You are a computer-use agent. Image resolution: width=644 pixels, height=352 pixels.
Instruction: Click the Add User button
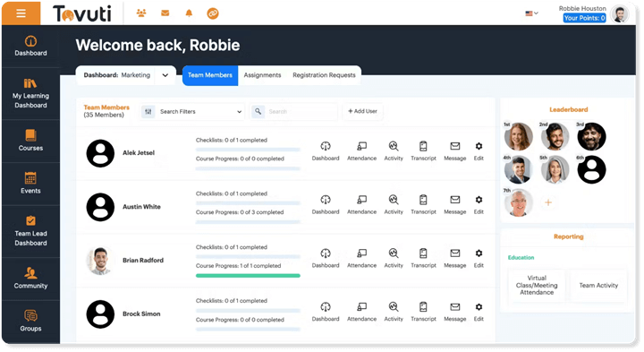362,111
